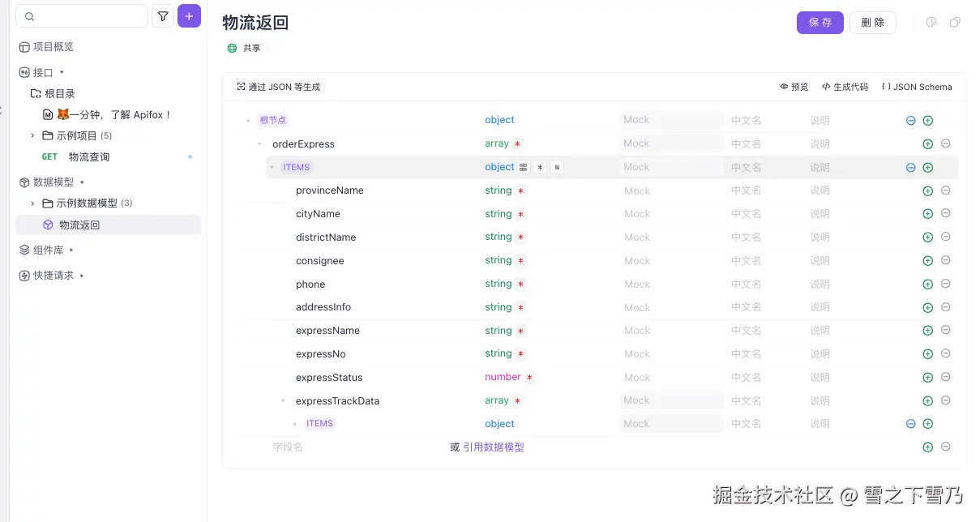Expand ITEMS under expressTrackData
The width and height of the screenshot is (980, 522).
click(295, 424)
